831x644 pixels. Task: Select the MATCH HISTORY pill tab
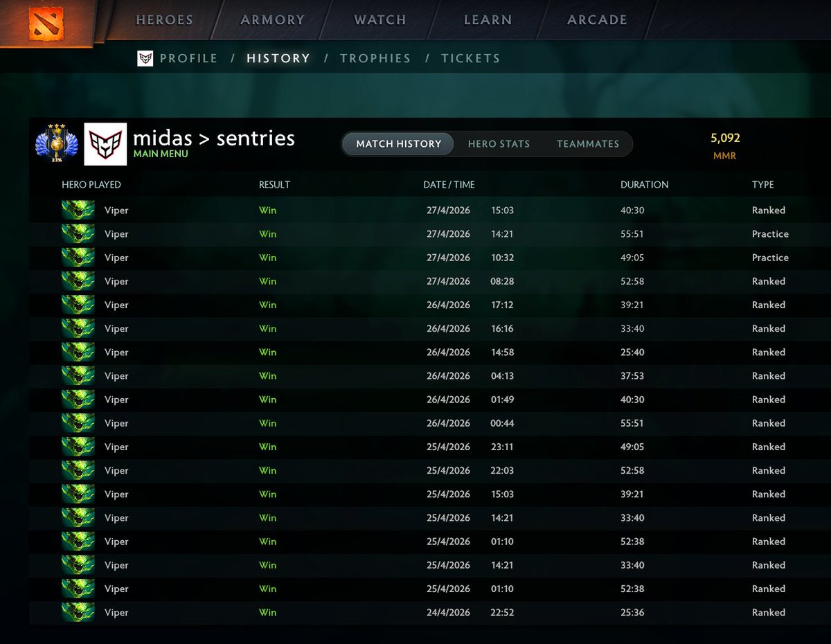(398, 144)
